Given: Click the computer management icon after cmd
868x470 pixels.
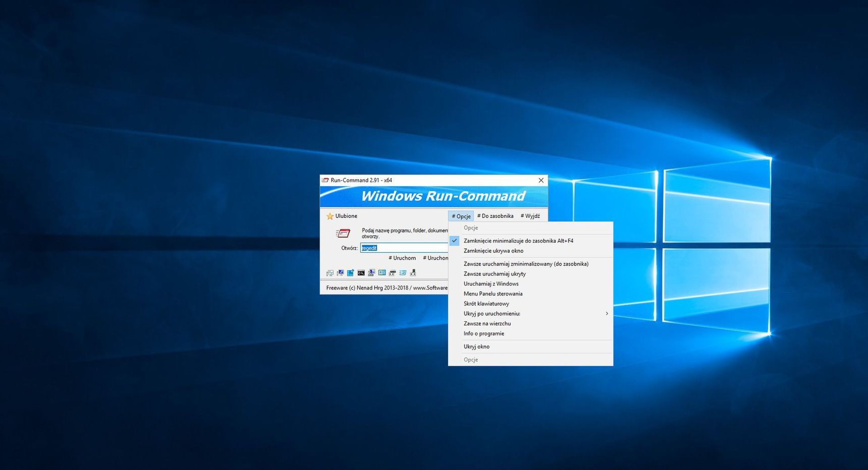Looking at the screenshot, I should 371,273.
